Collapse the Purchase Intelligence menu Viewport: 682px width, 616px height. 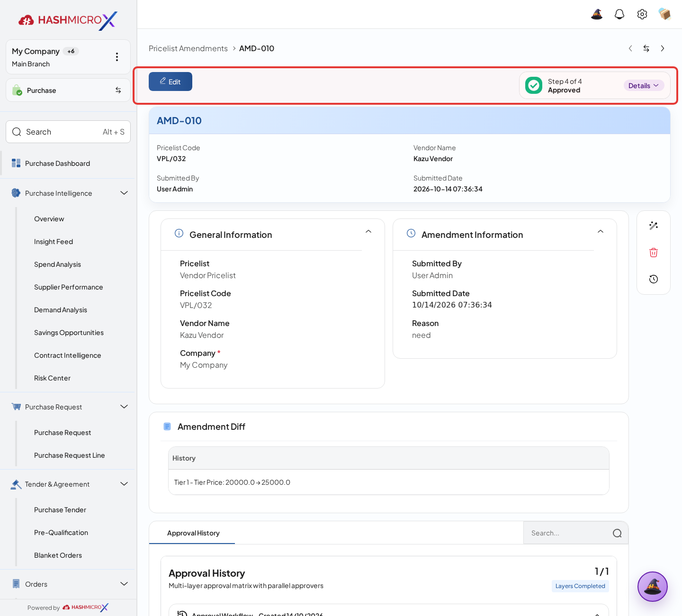click(124, 193)
